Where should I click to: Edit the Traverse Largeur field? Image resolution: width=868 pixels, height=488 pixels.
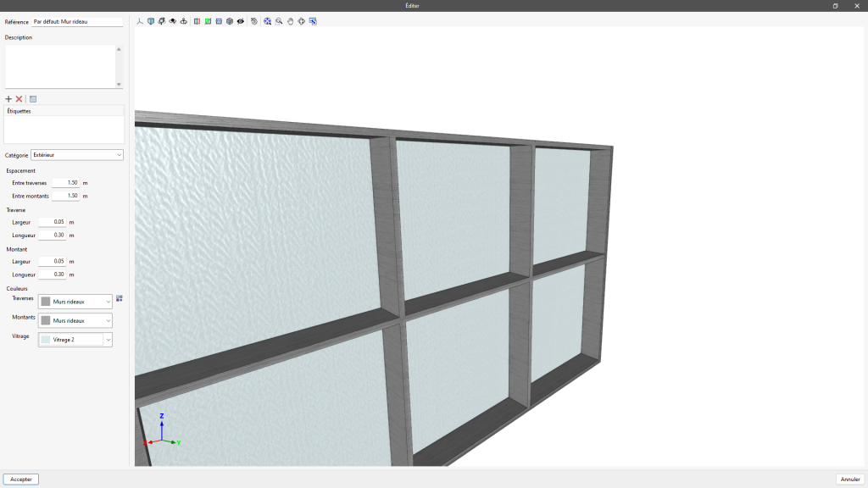53,222
